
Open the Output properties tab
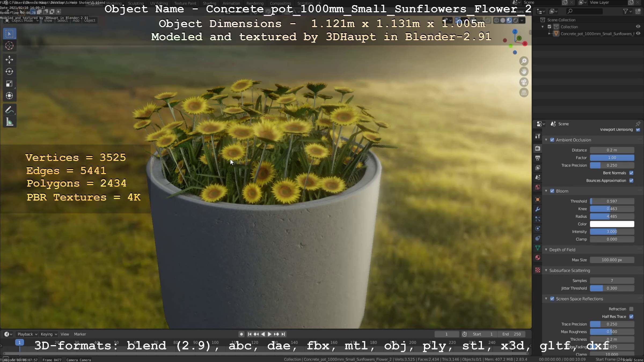[537, 158]
